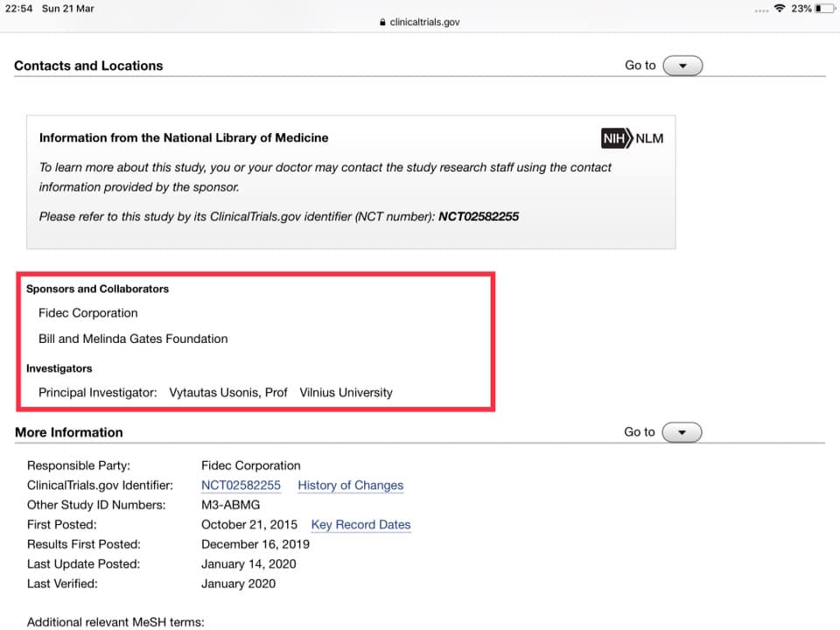The width and height of the screenshot is (840, 630).
Task: Click the Sponsors and Collaborators label
Action: click(x=97, y=289)
